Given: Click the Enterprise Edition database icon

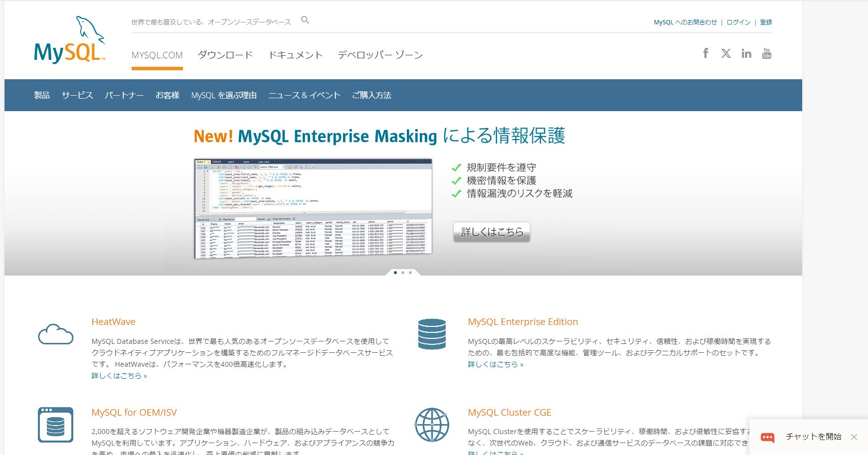Looking at the screenshot, I should (x=432, y=334).
